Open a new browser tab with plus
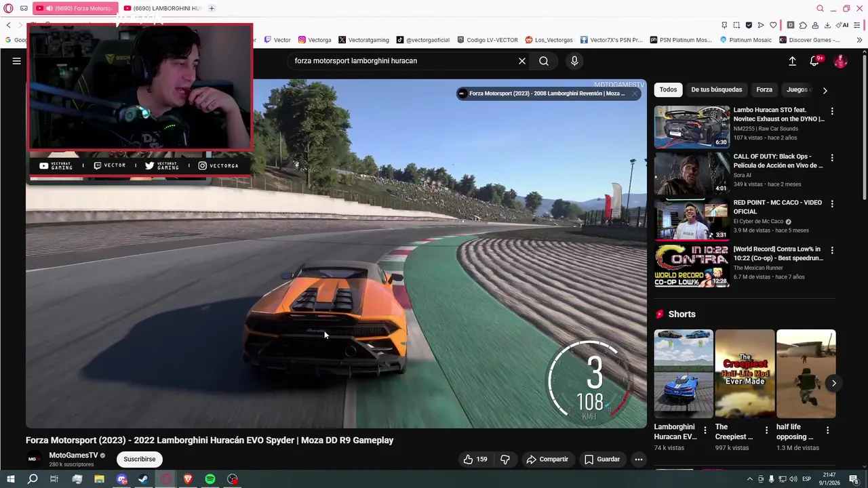Screen dimensions: 868x488 tap(212, 8)
